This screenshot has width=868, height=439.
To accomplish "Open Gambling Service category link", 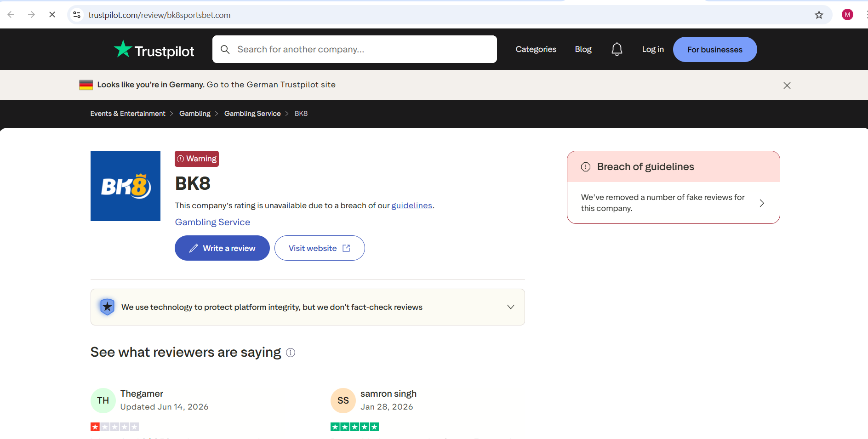I will click(212, 222).
